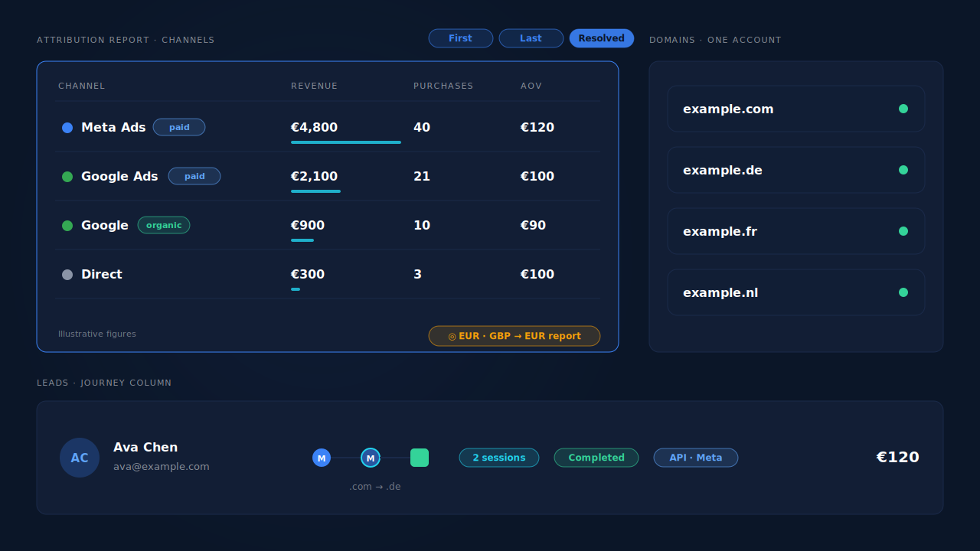The height and width of the screenshot is (551, 980).
Task: Click the organic badge on Google
Action: [164, 225]
